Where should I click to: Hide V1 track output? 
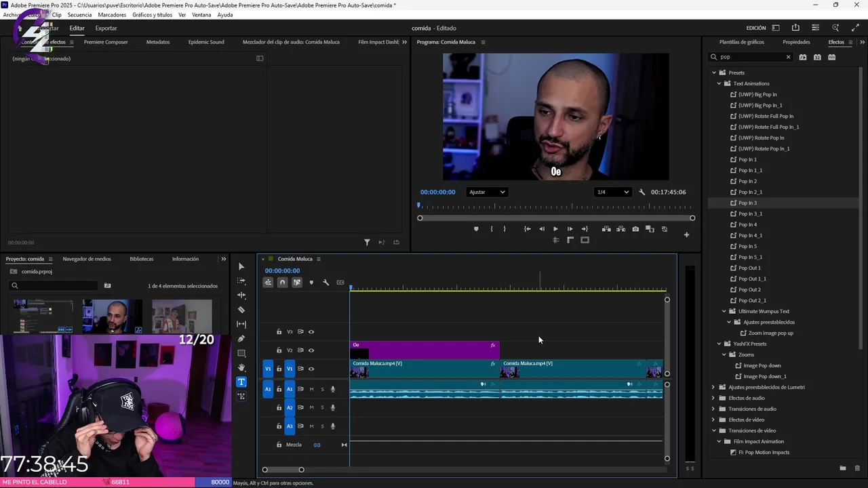click(x=311, y=369)
